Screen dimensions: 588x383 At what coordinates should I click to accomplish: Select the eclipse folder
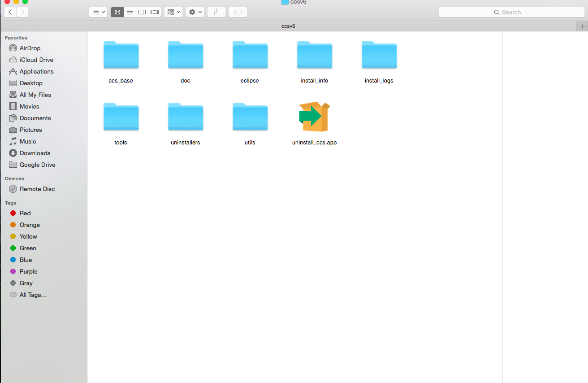click(250, 55)
